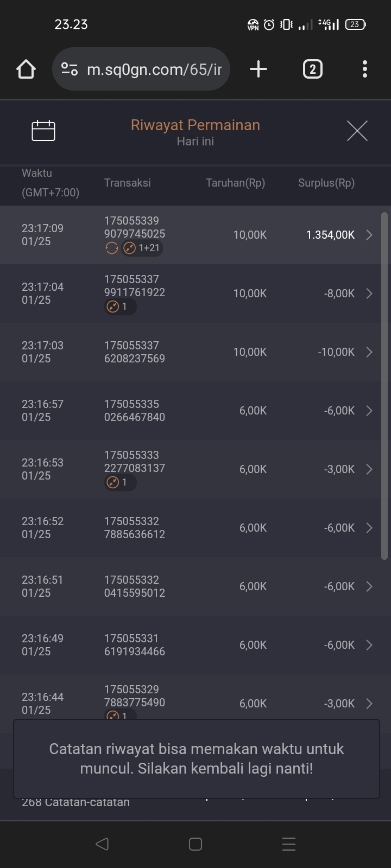This screenshot has height=868, width=391.
Task: Select transaction 175055332 7885636612 row
Action: pyautogui.click(x=135, y=528)
